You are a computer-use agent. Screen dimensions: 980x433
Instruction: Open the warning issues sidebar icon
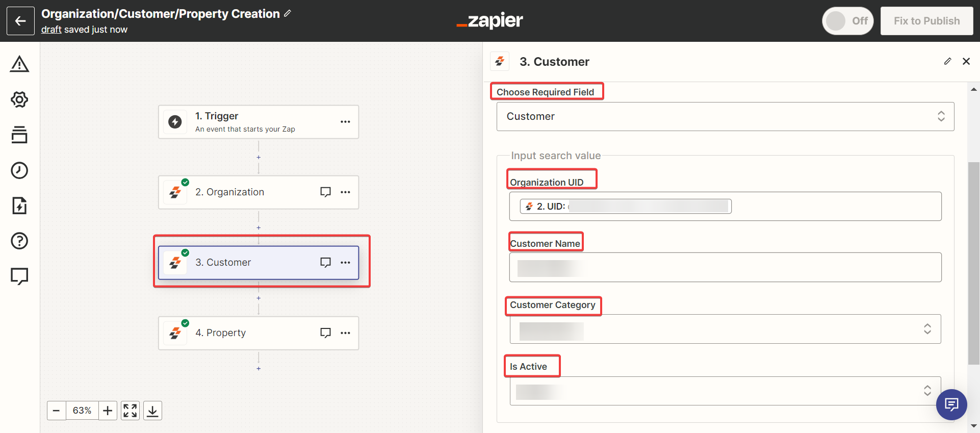[19, 64]
